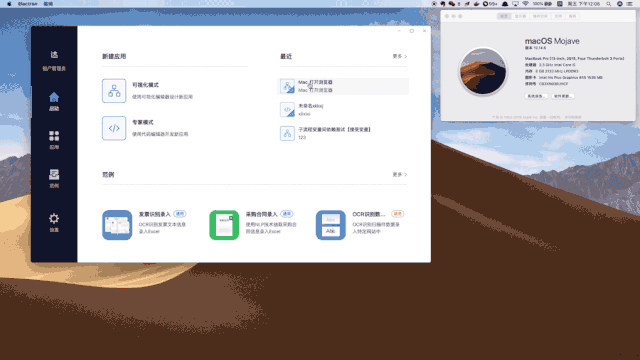Screen dimensions: 640x360
Task: Open the OCR recognition Abc example icon
Action: pyautogui.click(x=331, y=225)
